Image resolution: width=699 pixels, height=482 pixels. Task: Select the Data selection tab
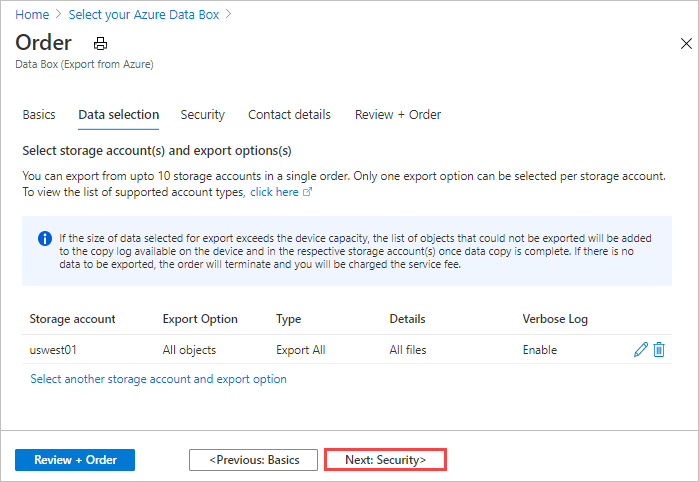118,115
